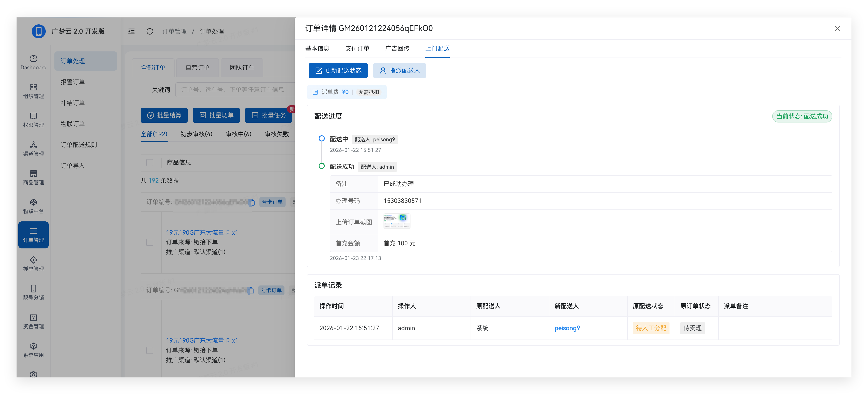
Task: Open the Dashboard from the sidebar
Action: (33, 61)
